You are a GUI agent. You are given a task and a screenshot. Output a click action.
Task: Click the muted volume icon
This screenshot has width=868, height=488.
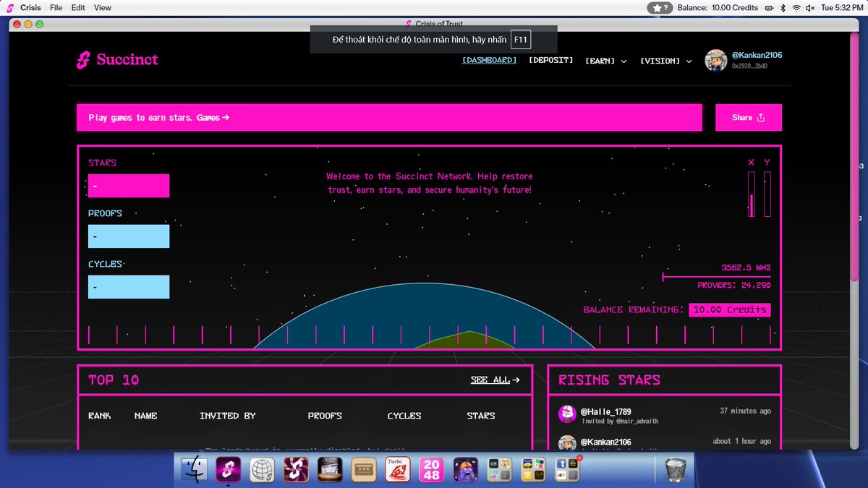(812, 7)
